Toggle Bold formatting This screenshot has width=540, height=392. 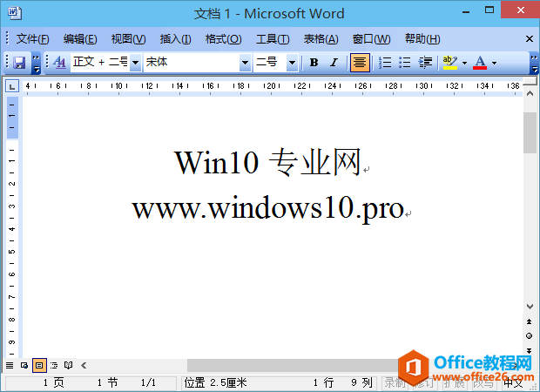tap(314, 63)
